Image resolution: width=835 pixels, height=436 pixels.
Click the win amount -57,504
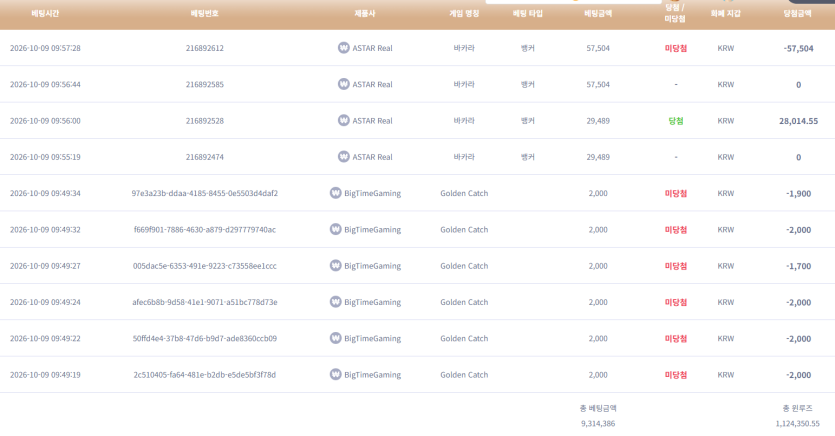click(x=798, y=48)
